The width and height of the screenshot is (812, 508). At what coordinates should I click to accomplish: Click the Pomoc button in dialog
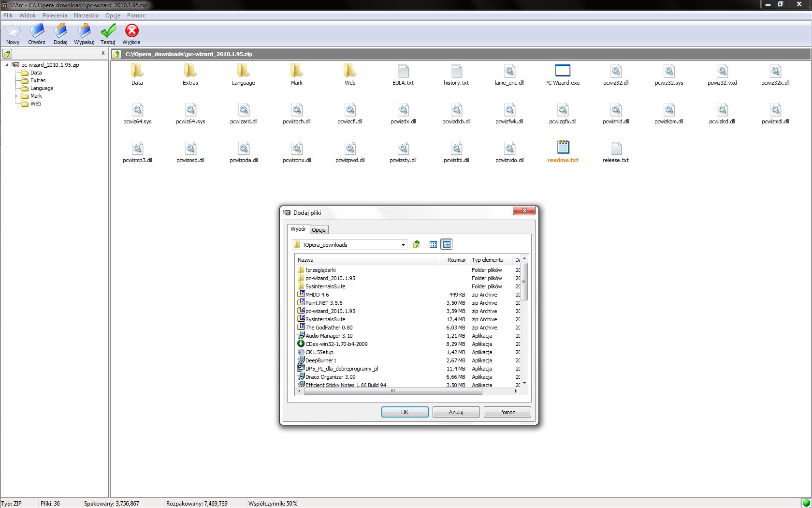click(507, 412)
